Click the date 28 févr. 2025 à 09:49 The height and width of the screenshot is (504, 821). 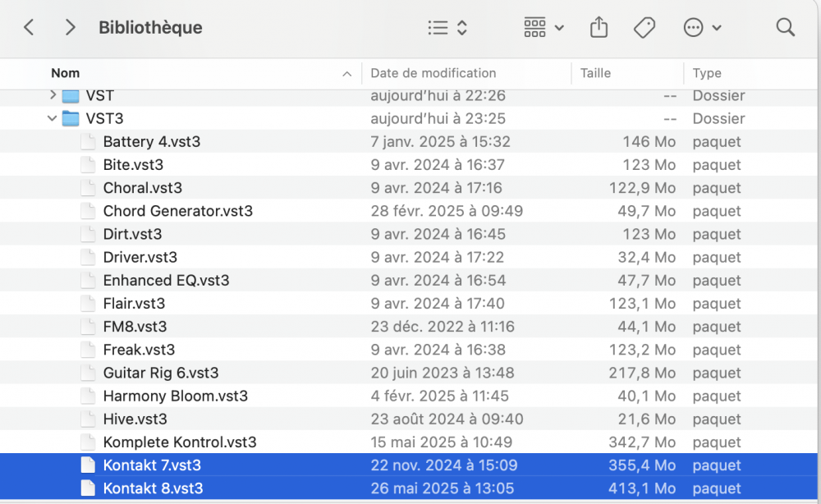[447, 211]
